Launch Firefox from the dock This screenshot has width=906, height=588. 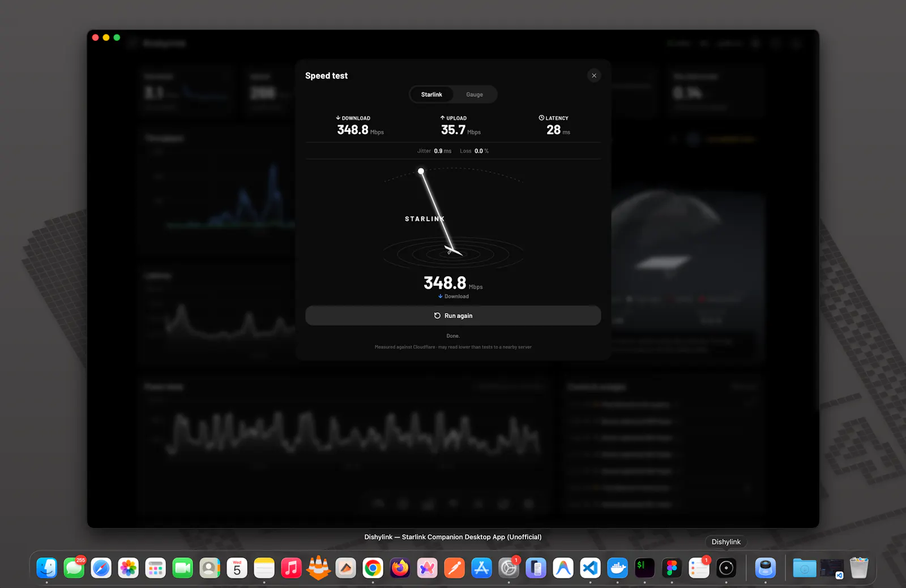pyautogui.click(x=400, y=568)
